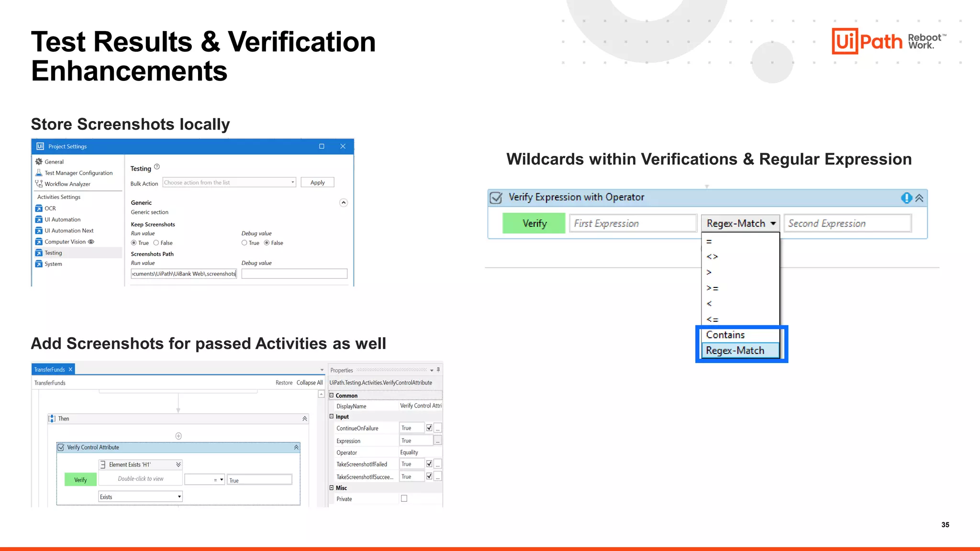Select System in Activities Settings

(53, 264)
